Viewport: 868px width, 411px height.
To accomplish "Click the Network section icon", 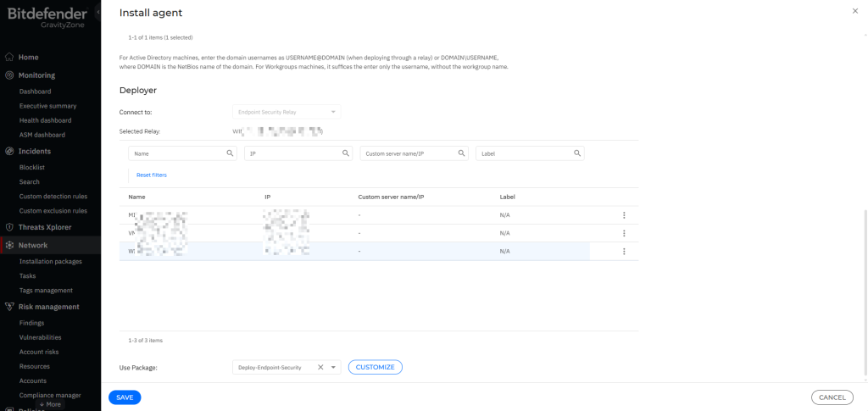I will coord(9,245).
